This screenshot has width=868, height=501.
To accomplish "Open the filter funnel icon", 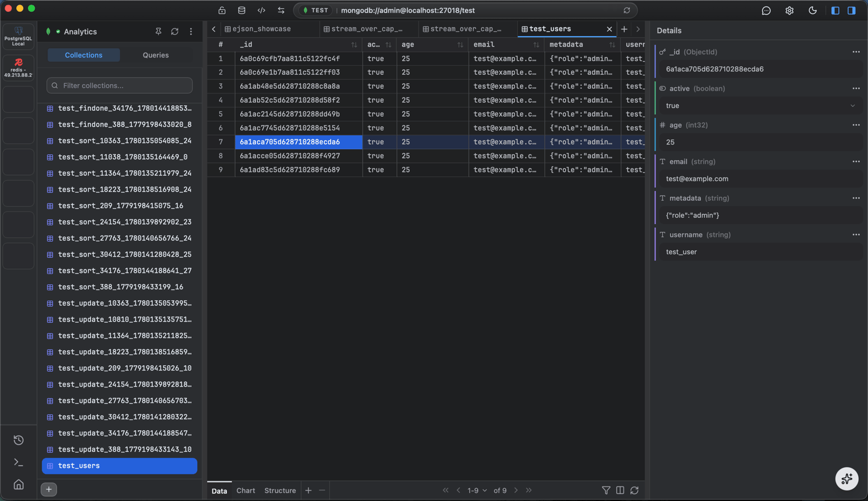I will click(x=606, y=491).
